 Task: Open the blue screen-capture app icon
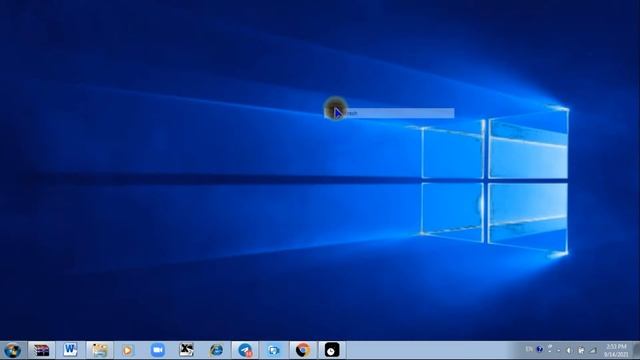coord(274,350)
